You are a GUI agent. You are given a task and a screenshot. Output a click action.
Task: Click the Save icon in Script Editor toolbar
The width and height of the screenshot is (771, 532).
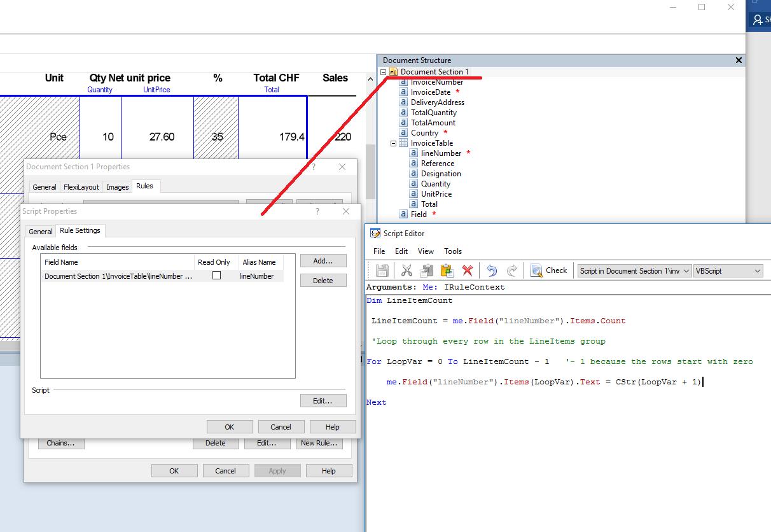point(382,270)
